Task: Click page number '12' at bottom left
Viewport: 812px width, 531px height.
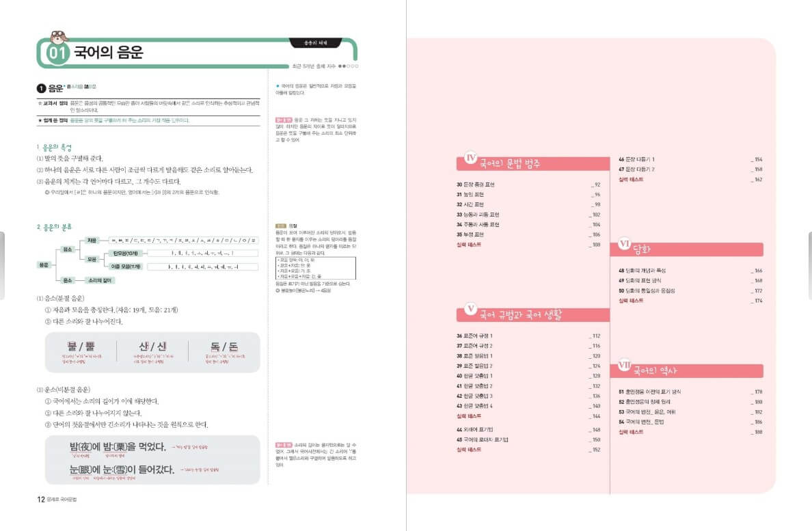Action: coord(41,500)
